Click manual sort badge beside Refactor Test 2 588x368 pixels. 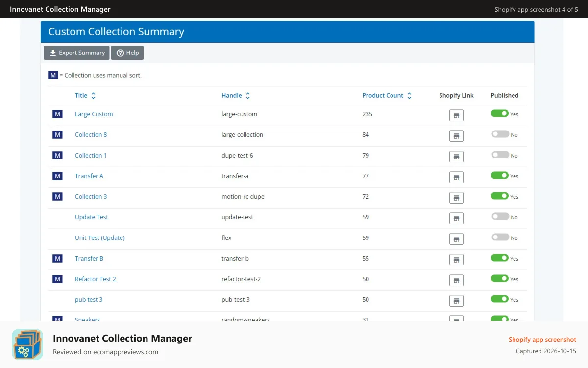click(57, 279)
